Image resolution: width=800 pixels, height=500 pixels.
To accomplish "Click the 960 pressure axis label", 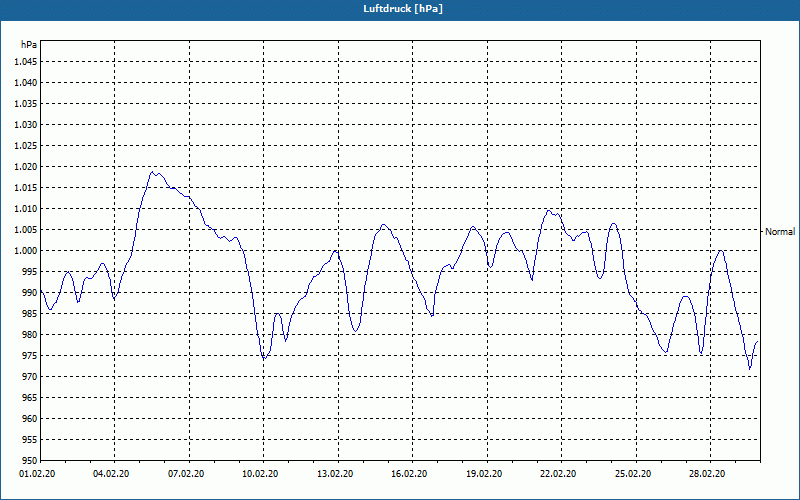I will (30, 418).
